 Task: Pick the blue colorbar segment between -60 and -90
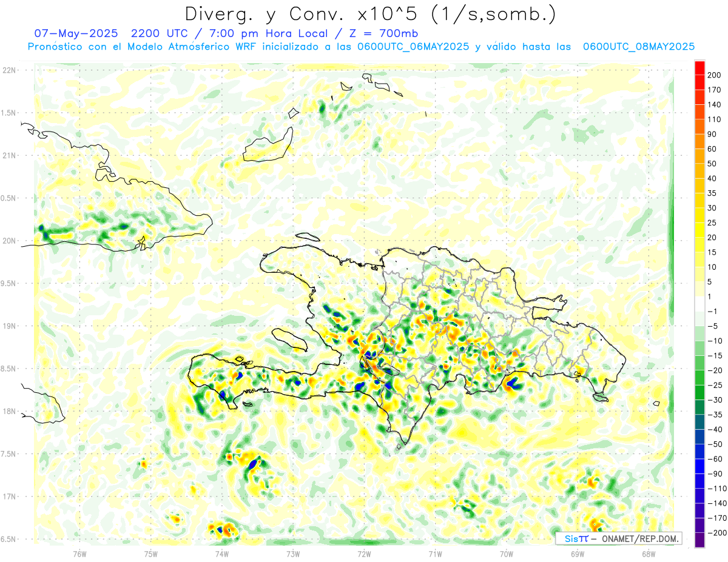pos(699,466)
